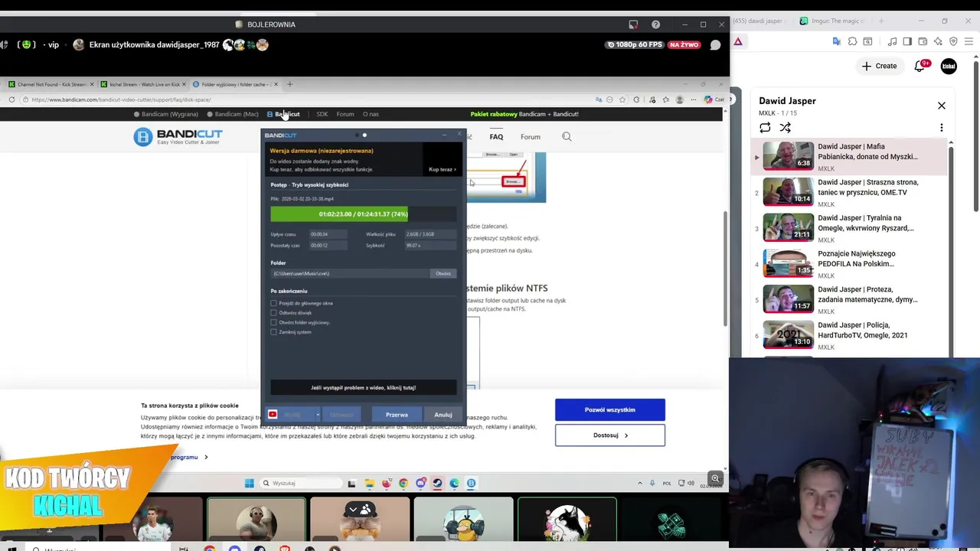Click 'Poznajcie Największego' playlist title text
The width and height of the screenshot is (980, 551).
pyautogui.click(x=856, y=259)
